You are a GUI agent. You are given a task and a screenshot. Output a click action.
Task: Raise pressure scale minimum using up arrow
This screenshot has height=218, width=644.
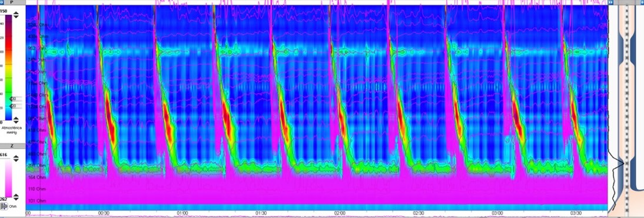point(16,118)
